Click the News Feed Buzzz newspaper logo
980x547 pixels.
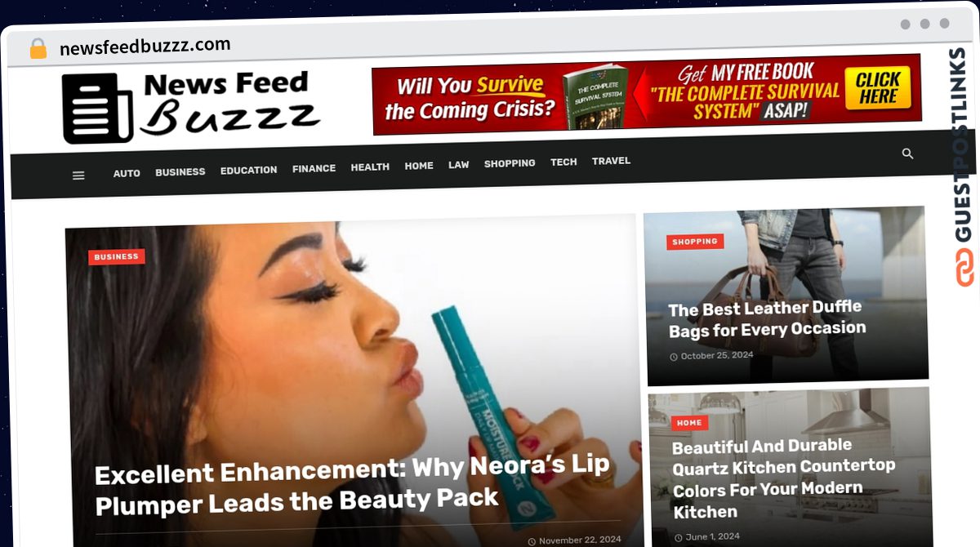click(x=189, y=106)
